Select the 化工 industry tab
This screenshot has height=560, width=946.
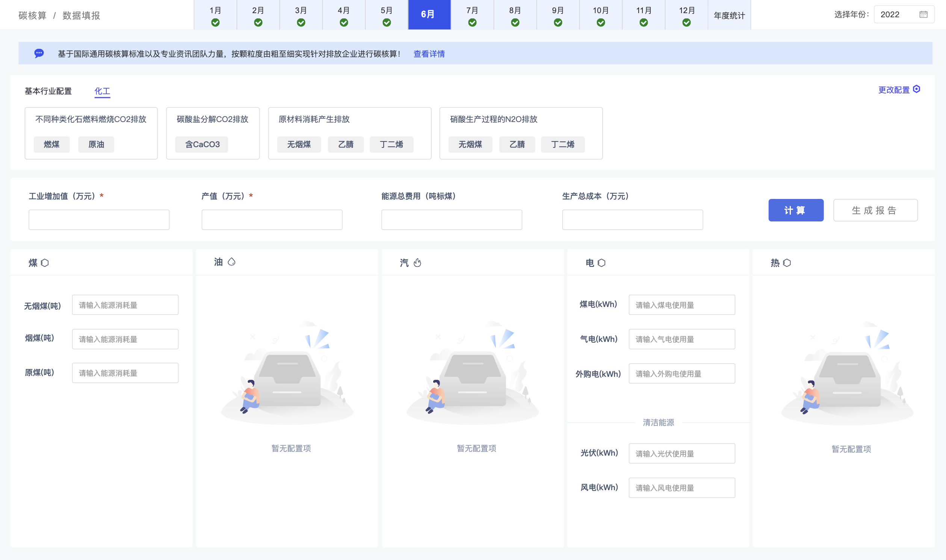coord(102,91)
